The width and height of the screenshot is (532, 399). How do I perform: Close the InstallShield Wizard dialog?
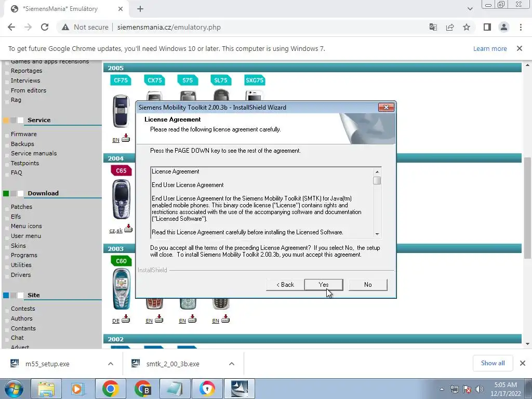pos(386,107)
